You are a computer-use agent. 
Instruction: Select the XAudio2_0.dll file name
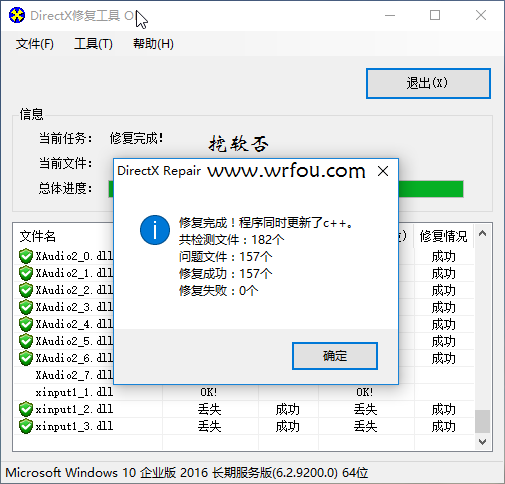tap(74, 256)
